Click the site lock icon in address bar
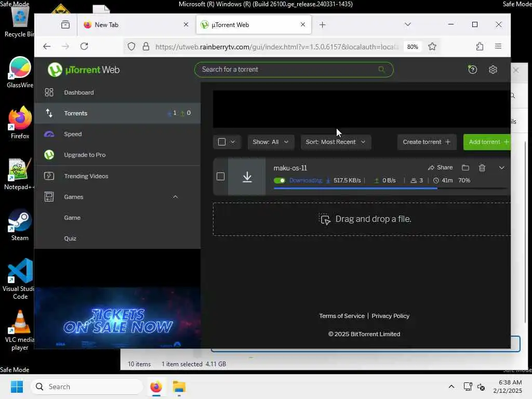The height and width of the screenshot is (399, 532). pyautogui.click(x=146, y=46)
